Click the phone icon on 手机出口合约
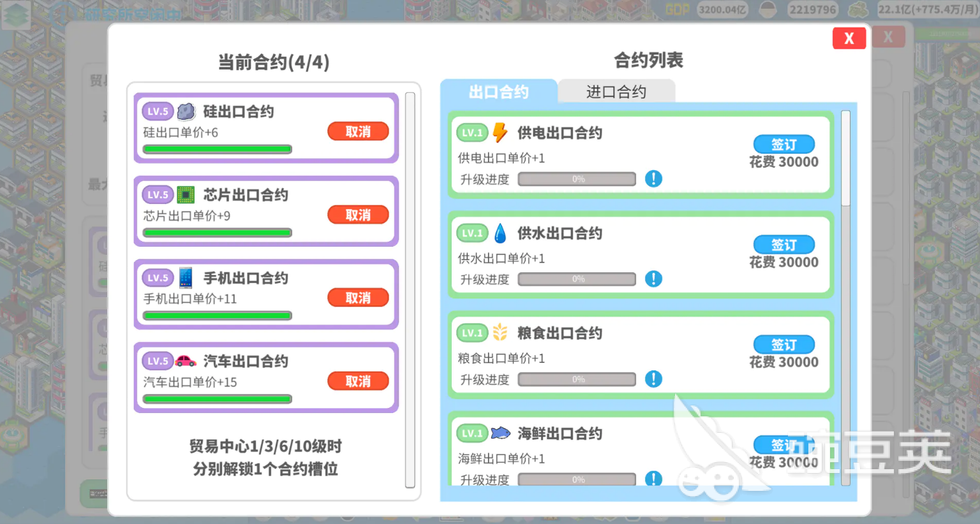The width and height of the screenshot is (980, 524). coord(185,277)
